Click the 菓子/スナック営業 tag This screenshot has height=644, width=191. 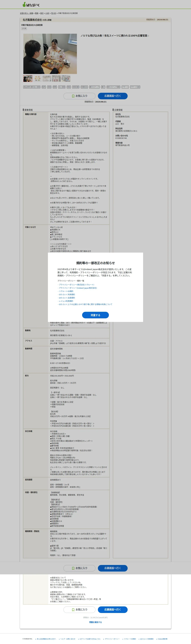coord(113,87)
